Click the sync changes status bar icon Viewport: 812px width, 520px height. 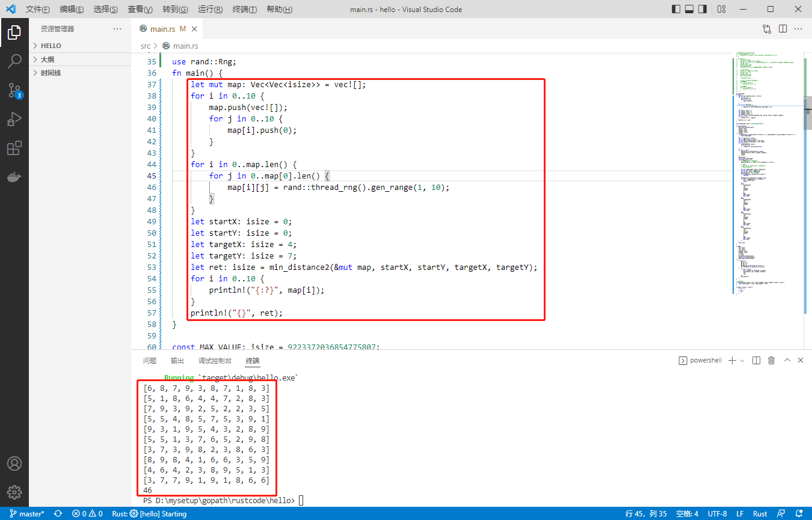point(58,514)
